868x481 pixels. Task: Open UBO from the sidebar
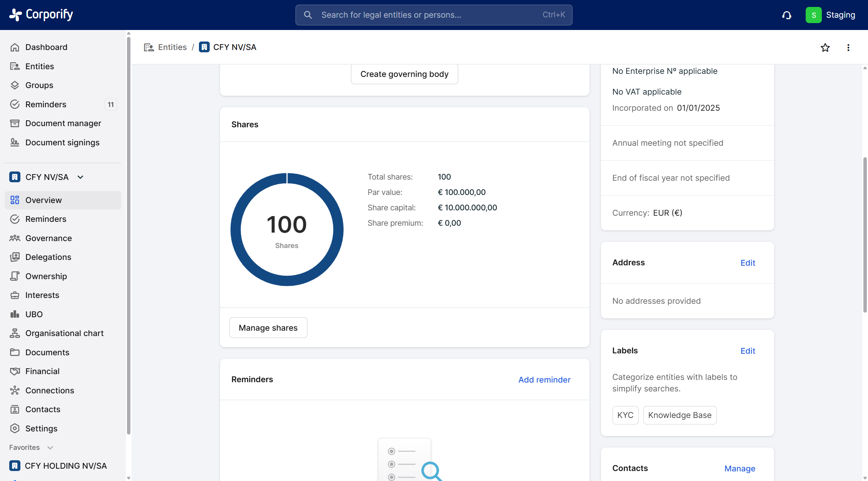click(34, 314)
